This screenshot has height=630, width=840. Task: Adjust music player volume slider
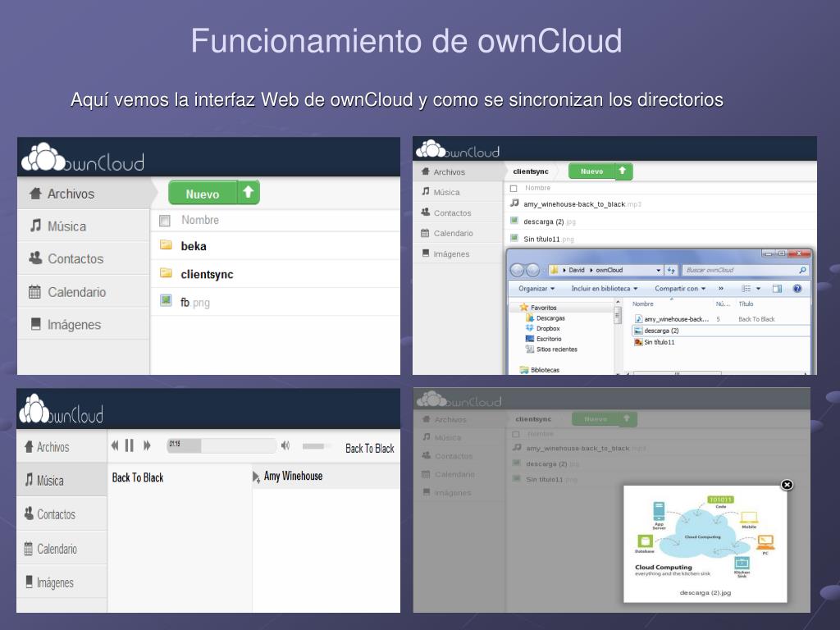[316, 445]
